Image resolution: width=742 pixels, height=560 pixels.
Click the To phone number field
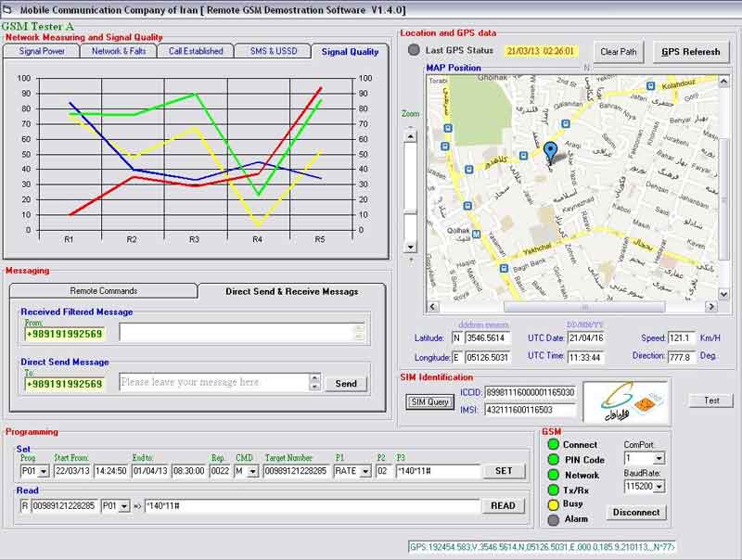[x=64, y=384]
